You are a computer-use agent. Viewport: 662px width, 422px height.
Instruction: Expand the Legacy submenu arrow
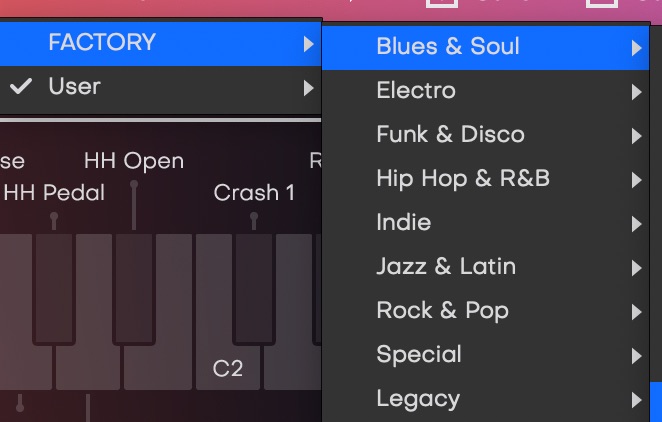(636, 400)
